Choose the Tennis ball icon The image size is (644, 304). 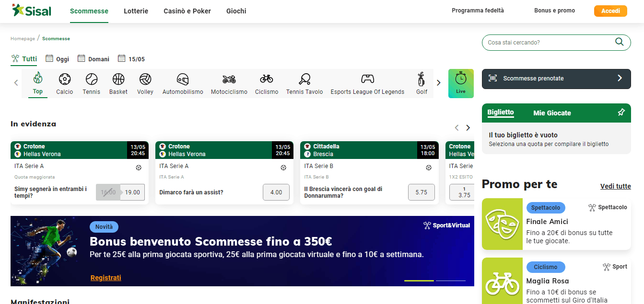point(92,79)
